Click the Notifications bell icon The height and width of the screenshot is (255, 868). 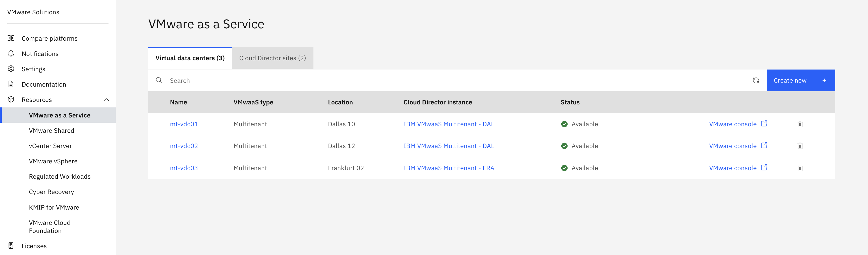click(x=11, y=53)
